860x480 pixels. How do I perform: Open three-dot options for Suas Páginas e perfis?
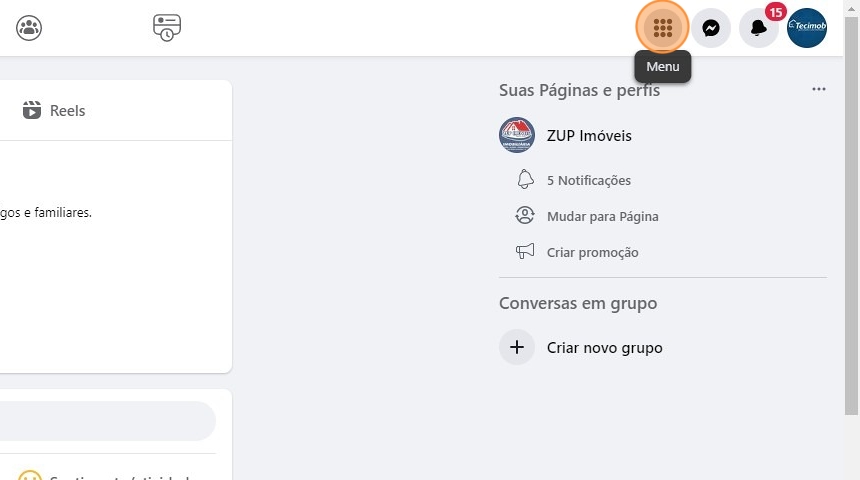point(819,90)
